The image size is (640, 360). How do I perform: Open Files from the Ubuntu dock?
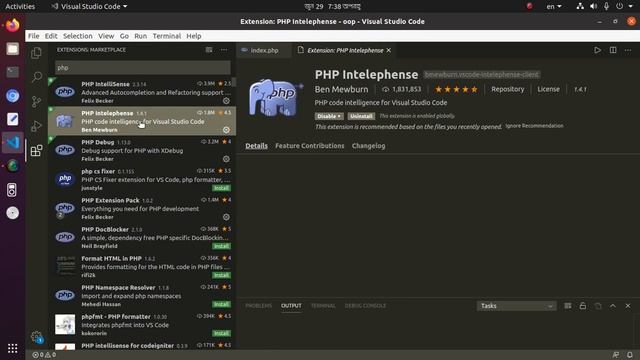pyautogui.click(x=13, y=49)
